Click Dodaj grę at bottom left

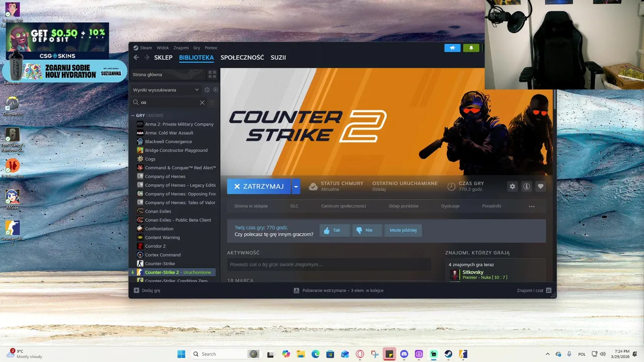pyautogui.click(x=147, y=291)
